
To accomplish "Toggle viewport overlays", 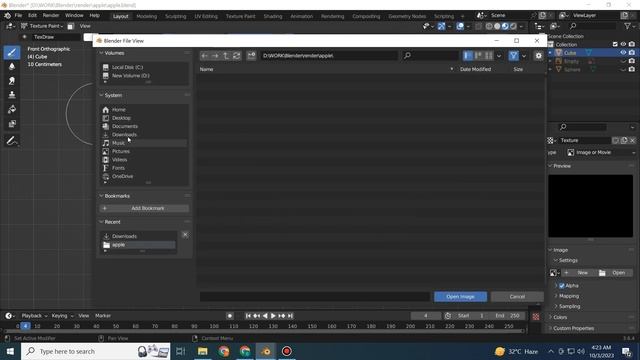I will click(x=460, y=26).
